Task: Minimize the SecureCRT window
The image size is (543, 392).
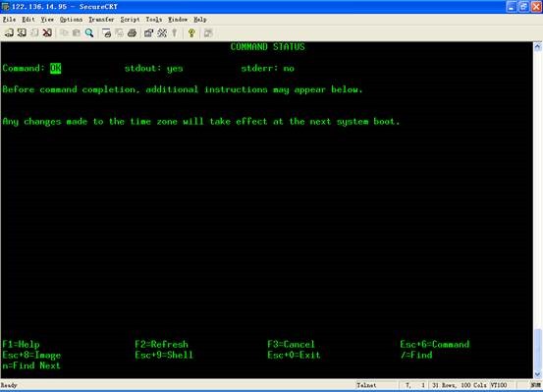Action: [512, 7]
